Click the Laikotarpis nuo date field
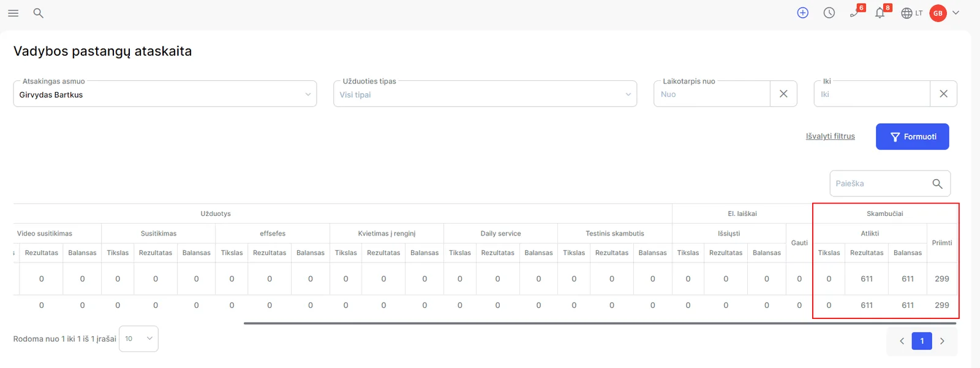 (712, 94)
